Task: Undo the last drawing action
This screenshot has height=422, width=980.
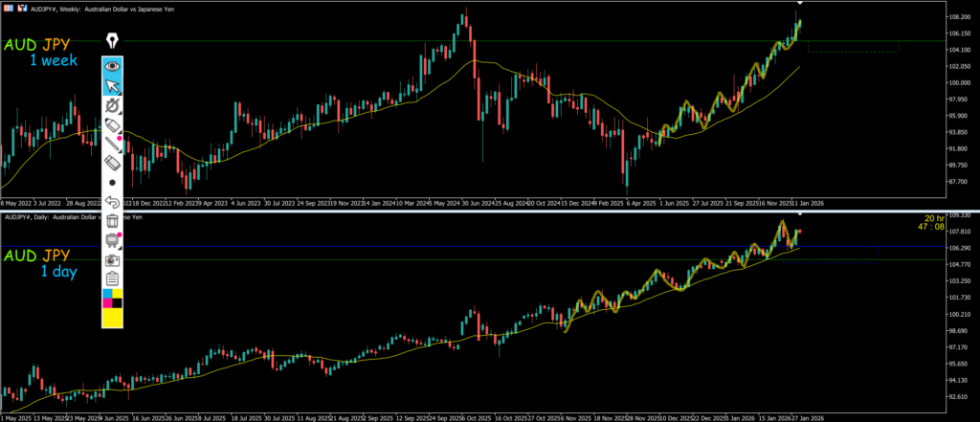Action: (x=113, y=202)
